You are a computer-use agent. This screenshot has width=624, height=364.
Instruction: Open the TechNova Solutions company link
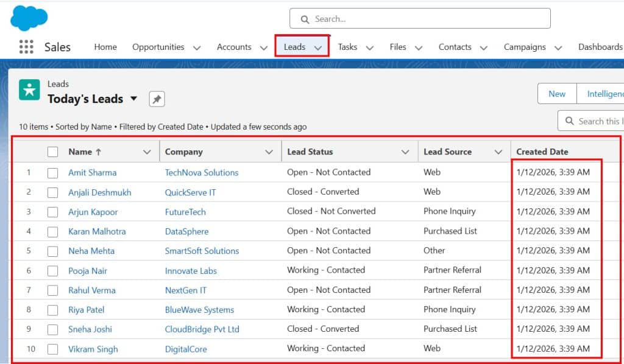pos(201,172)
